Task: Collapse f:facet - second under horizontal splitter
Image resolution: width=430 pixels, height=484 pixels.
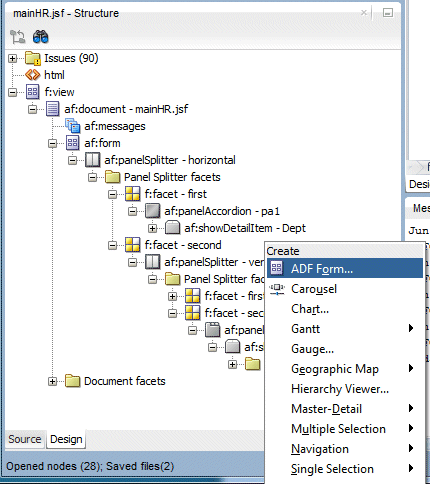Action: 112,245
